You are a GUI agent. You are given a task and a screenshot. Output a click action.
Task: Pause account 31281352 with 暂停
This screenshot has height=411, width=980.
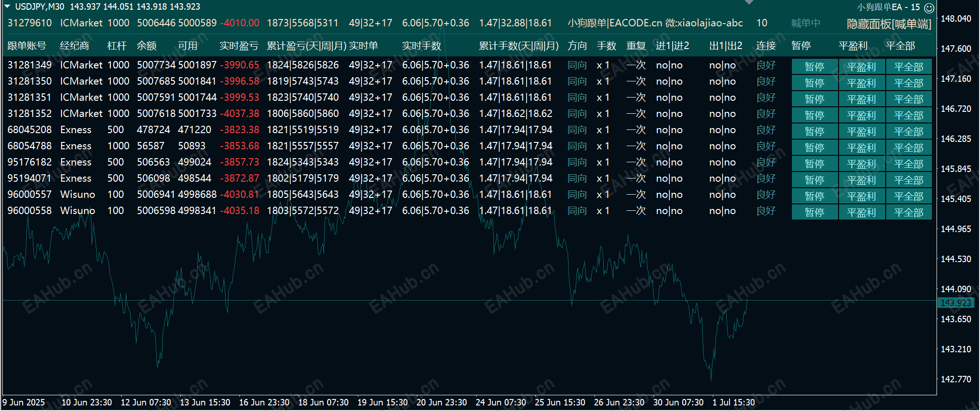click(815, 115)
